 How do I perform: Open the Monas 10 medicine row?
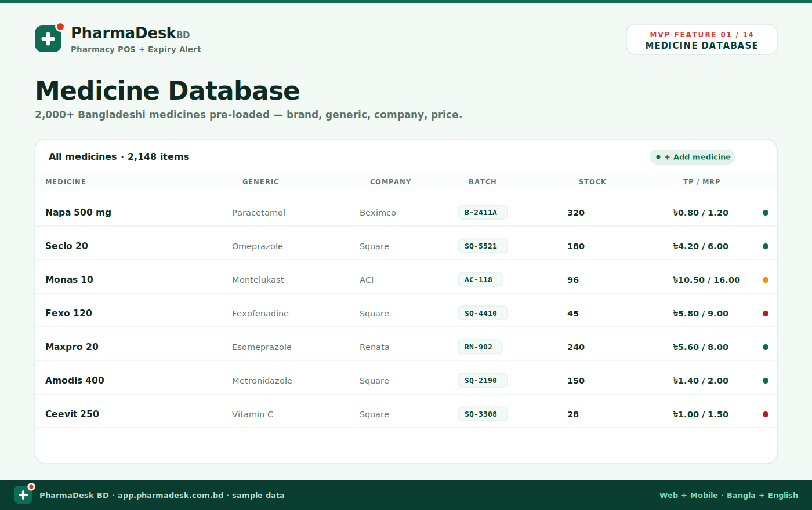[406, 277]
